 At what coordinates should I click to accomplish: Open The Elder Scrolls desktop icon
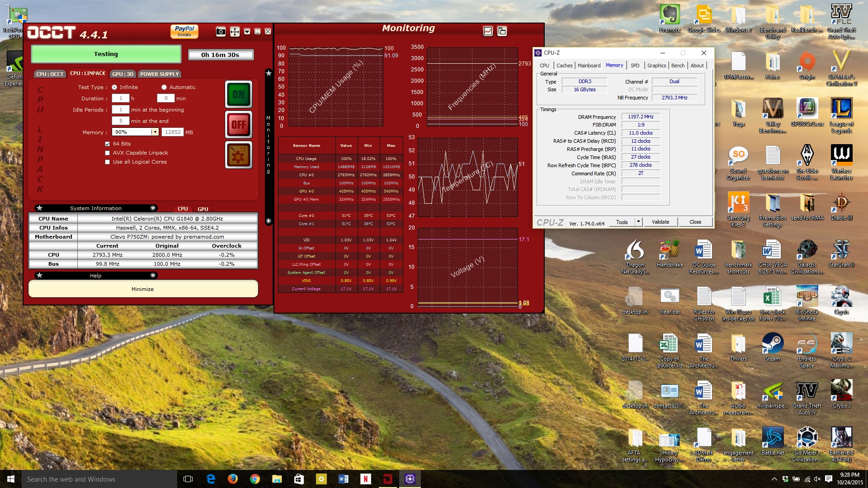pos(807,163)
